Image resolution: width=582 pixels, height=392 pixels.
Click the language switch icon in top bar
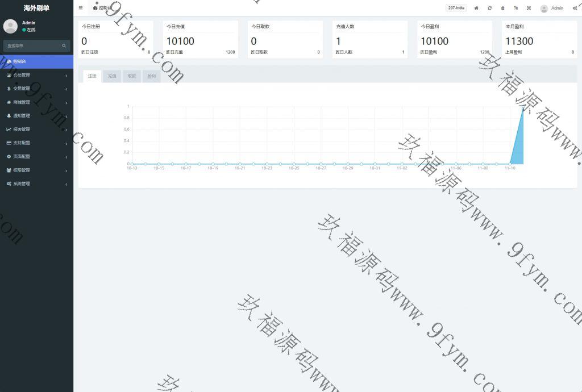click(x=516, y=8)
